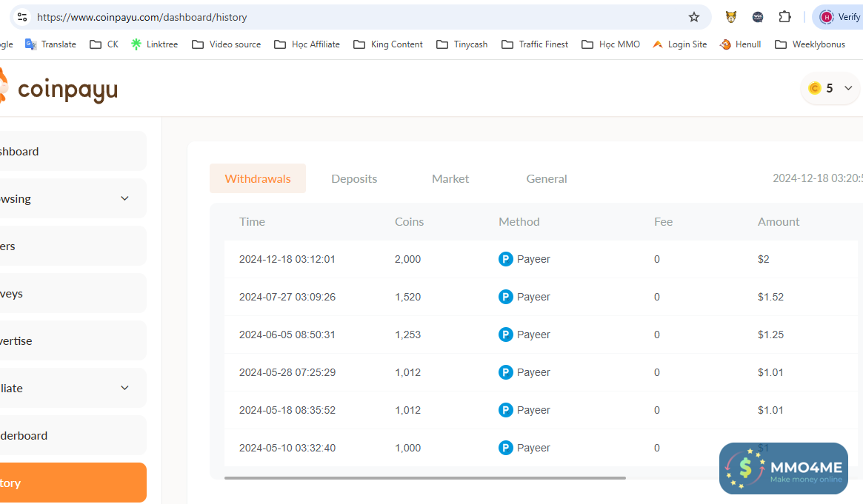Click the fox extension icon in toolbar
This screenshot has width=863, height=504.
pyautogui.click(x=731, y=17)
